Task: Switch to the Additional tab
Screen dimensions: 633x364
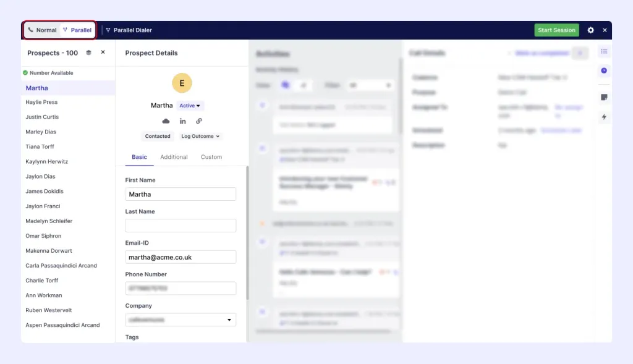Action: point(174,157)
